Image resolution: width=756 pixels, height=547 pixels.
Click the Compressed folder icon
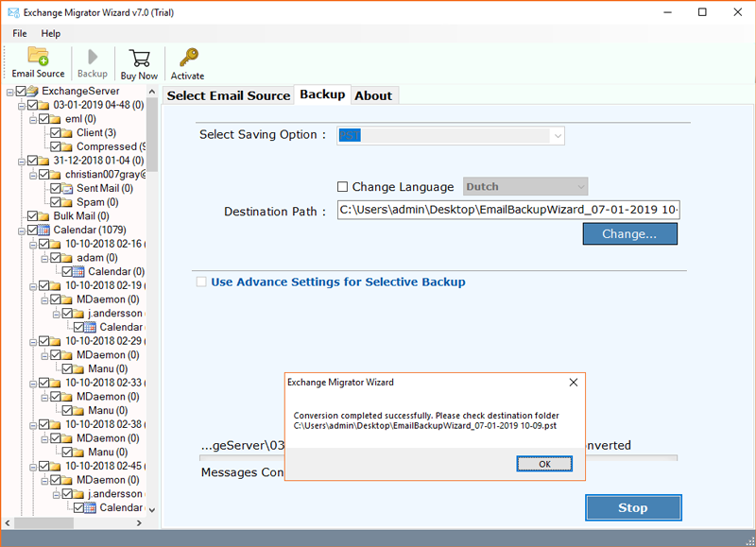(66, 146)
